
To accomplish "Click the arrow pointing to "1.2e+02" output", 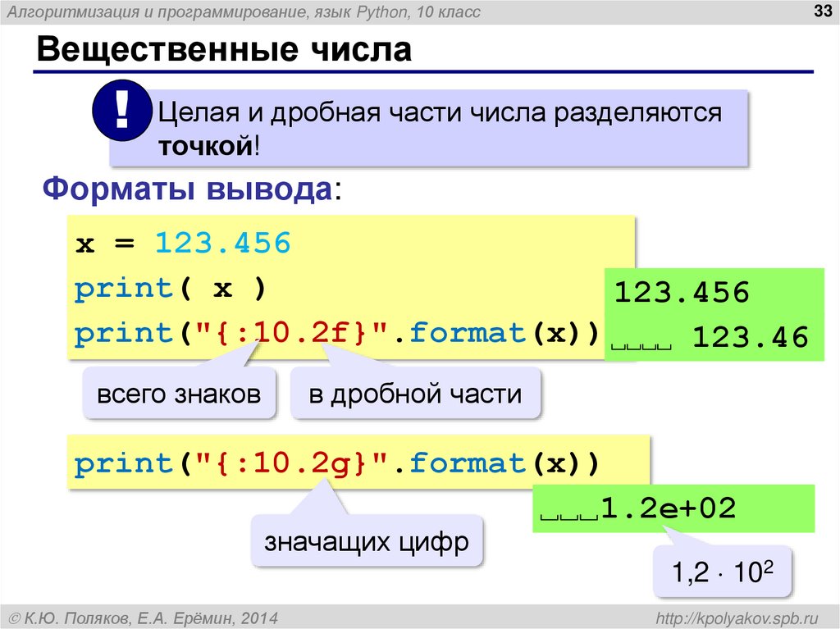I will click(x=677, y=537).
